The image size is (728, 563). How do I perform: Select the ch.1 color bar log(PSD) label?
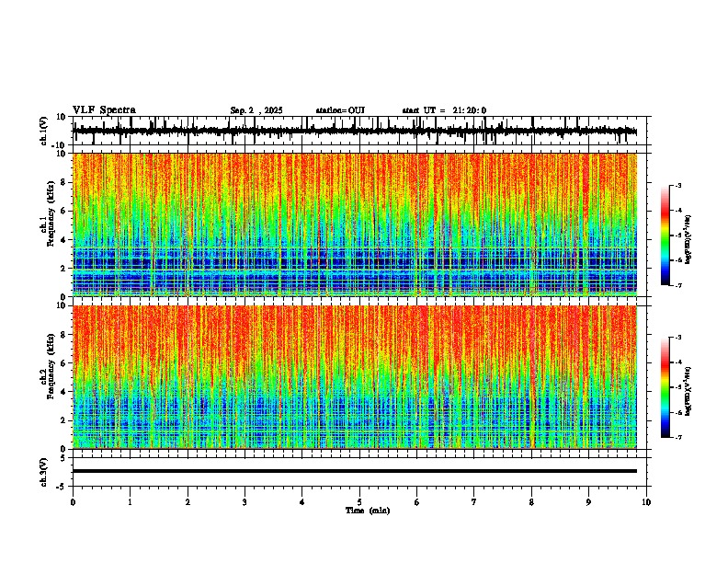tap(688, 239)
